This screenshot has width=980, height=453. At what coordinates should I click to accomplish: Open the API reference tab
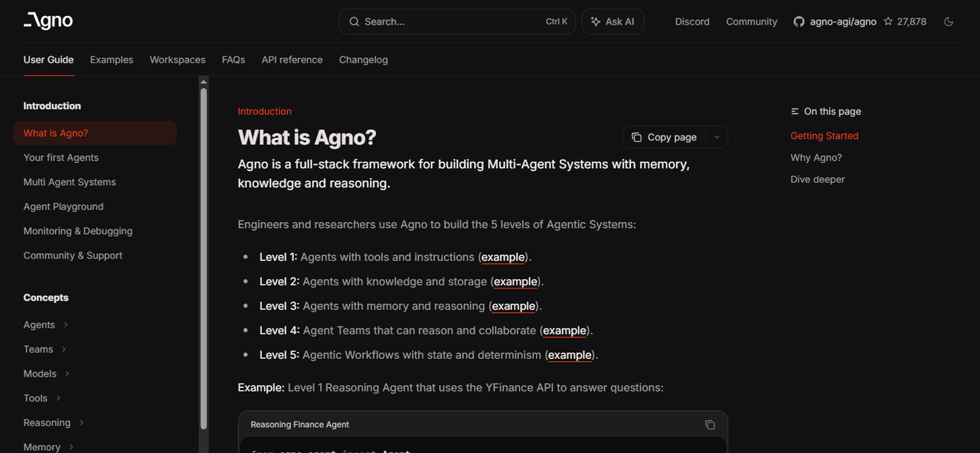pyautogui.click(x=292, y=60)
